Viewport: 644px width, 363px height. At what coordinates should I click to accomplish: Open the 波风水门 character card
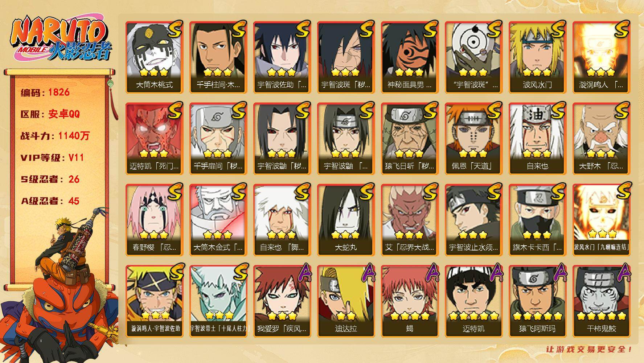[538, 57]
